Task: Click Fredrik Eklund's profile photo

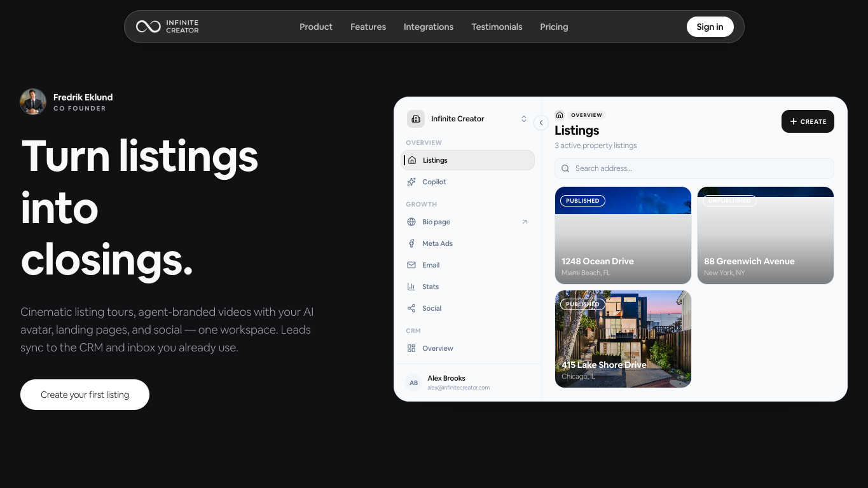Action: [x=33, y=102]
